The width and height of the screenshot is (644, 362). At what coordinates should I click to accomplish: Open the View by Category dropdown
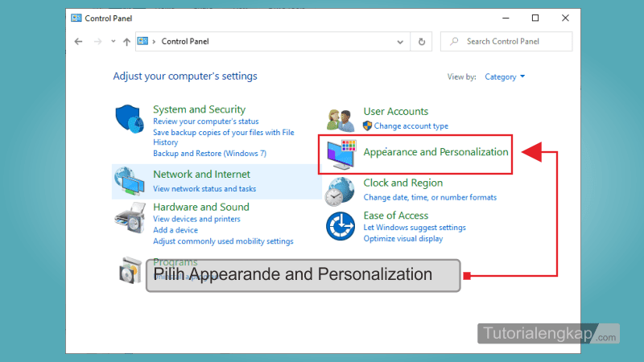pos(505,76)
